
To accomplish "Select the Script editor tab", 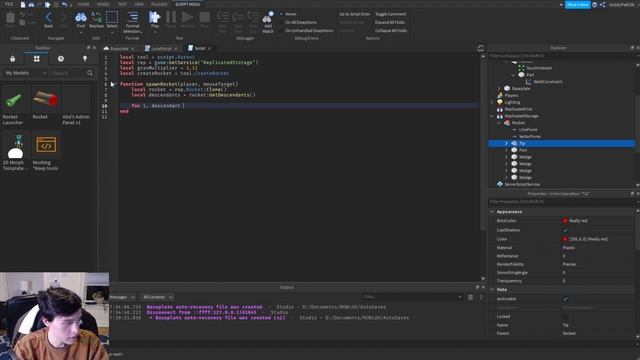I will (x=200, y=48).
